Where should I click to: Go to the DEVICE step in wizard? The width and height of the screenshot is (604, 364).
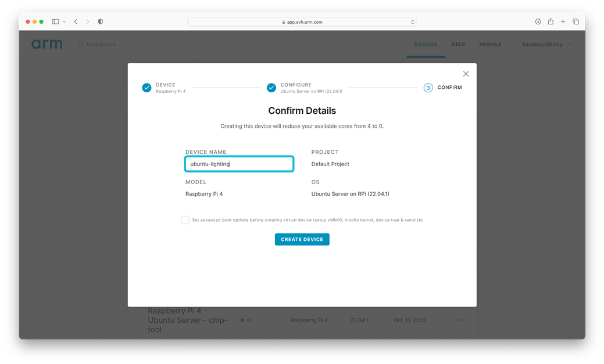[164, 88]
